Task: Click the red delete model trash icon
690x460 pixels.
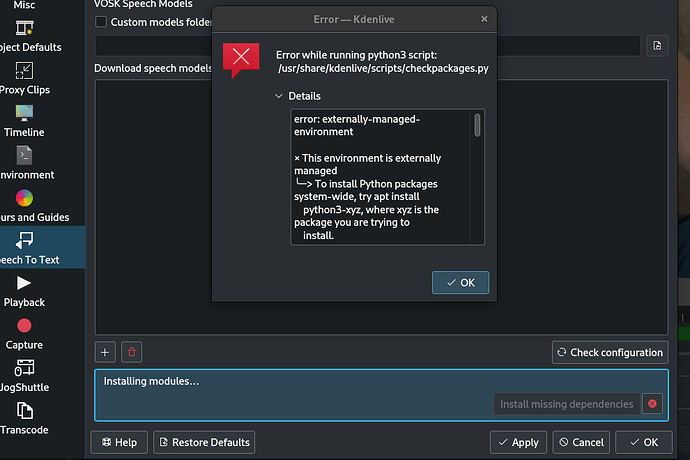Action: (x=132, y=352)
